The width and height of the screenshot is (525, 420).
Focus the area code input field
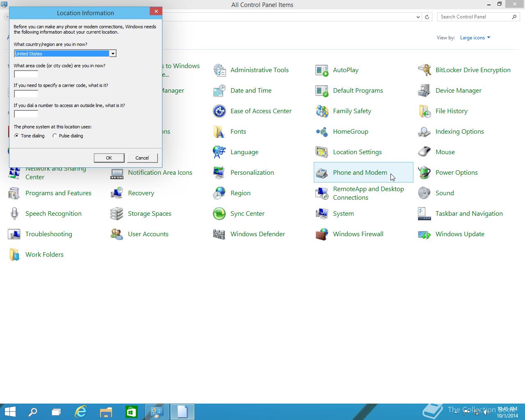pos(26,74)
